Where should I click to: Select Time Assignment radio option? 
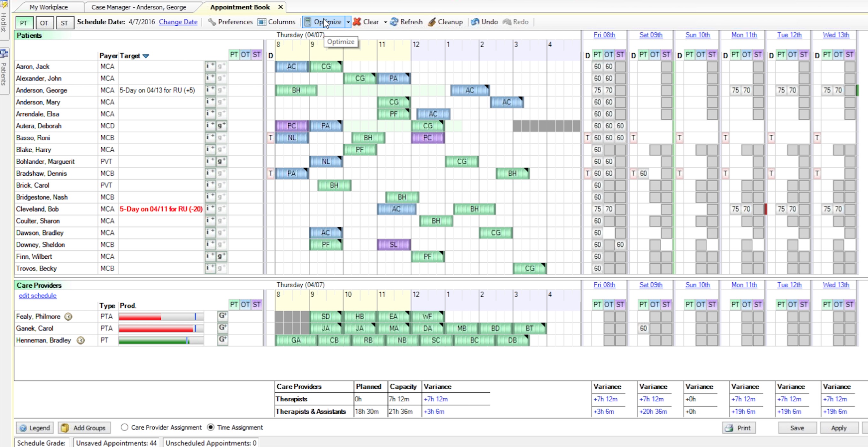(x=211, y=428)
